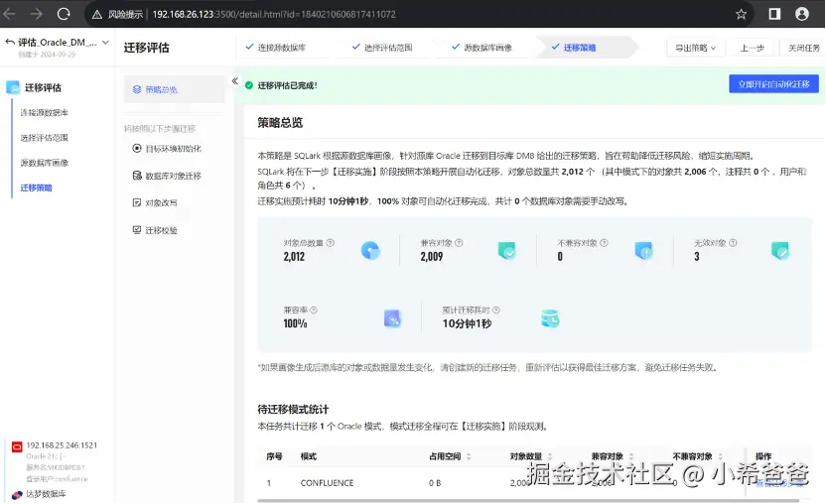
Task: Open 选择评估范围 in left sidebar
Action: 45,138
